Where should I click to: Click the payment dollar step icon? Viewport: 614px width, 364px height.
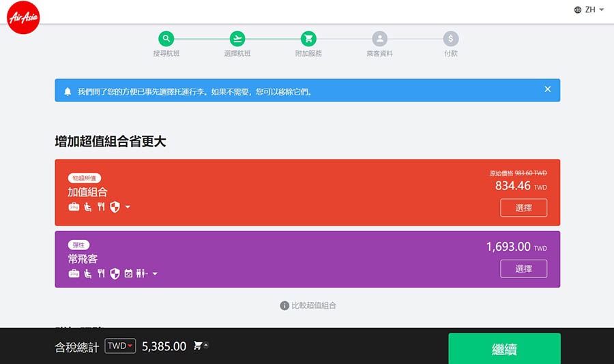450,39
